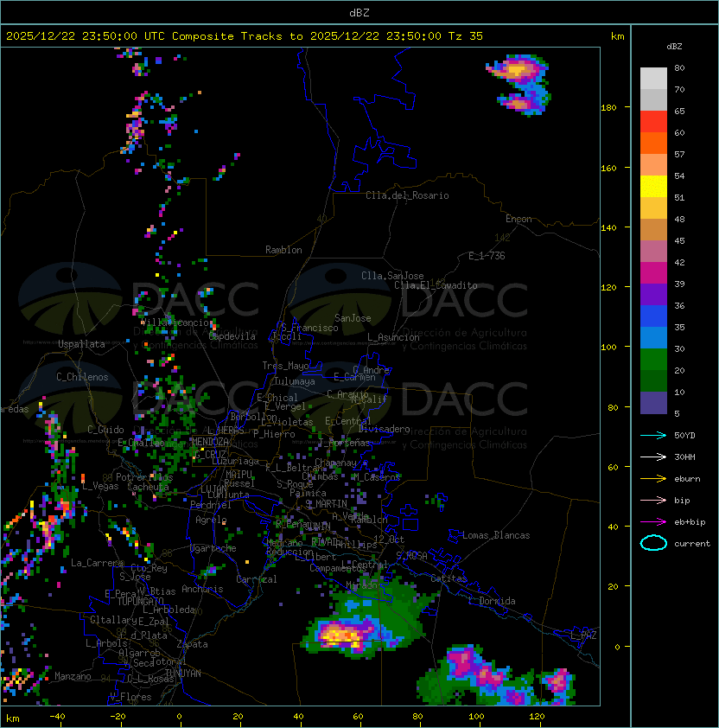Click the 'Clla.SanJose' place label
The width and height of the screenshot is (719, 728).
(x=392, y=276)
